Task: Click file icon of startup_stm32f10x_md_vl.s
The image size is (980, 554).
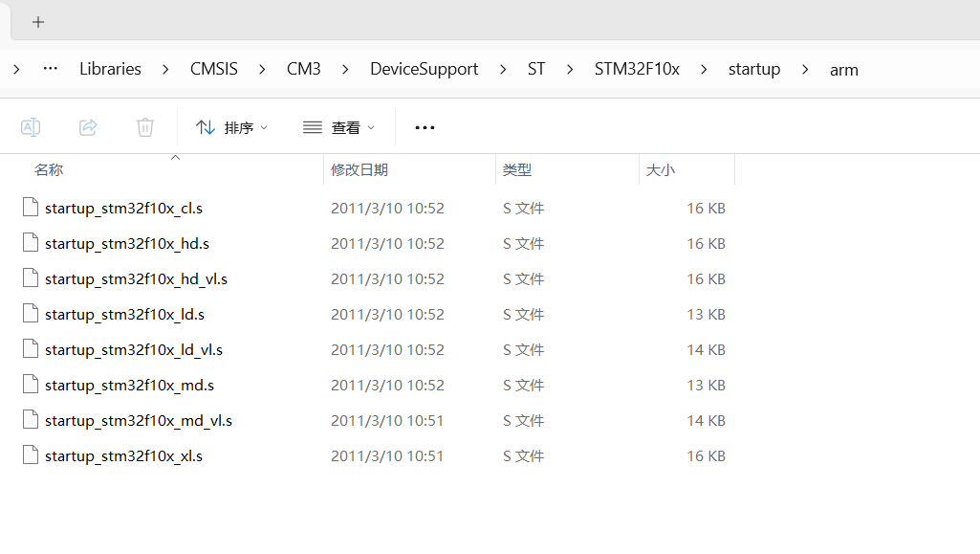Action: tap(31, 419)
